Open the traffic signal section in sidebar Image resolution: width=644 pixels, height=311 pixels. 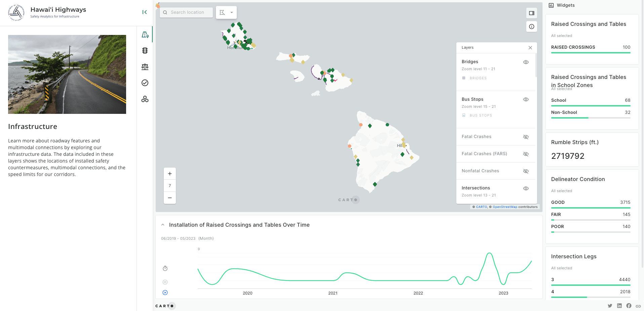tap(145, 50)
